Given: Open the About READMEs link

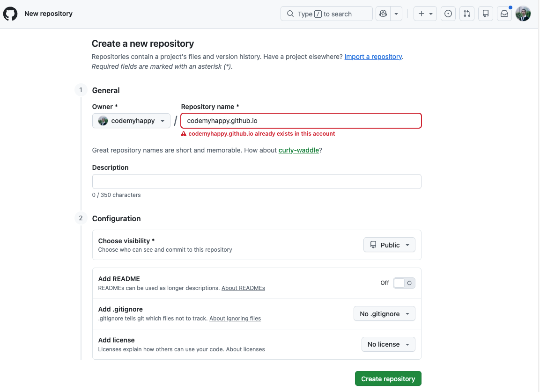Looking at the screenshot, I should [x=243, y=288].
